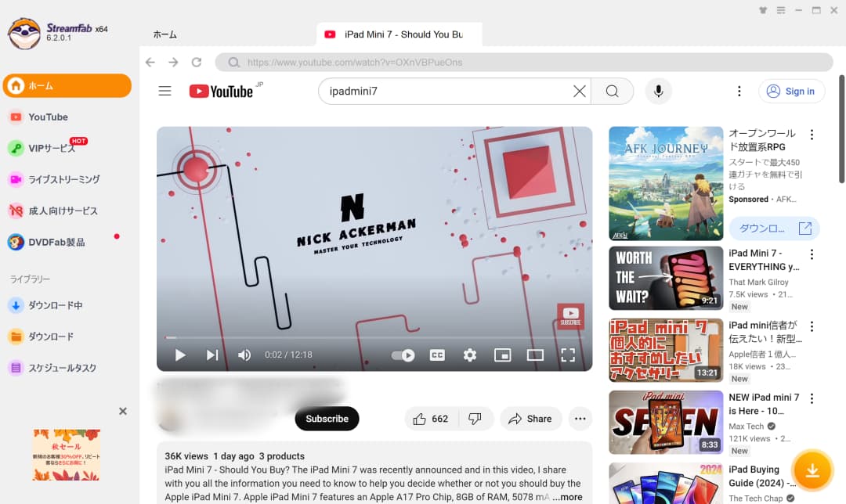Open the 'NEW iPad mini 7 is Here' video title
Viewport: 846px width, 504px height.
pos(764,405)
